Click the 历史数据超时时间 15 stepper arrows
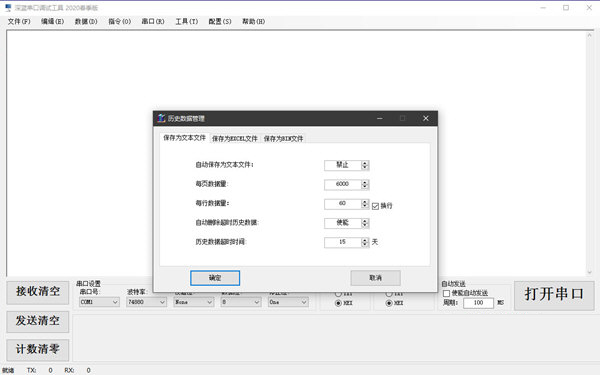 (x=365, y=242)
